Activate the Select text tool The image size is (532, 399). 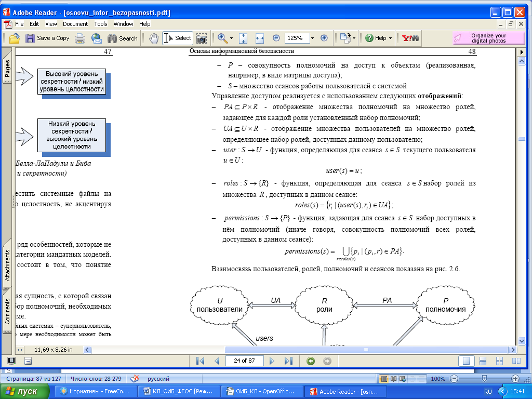(178, 38)
